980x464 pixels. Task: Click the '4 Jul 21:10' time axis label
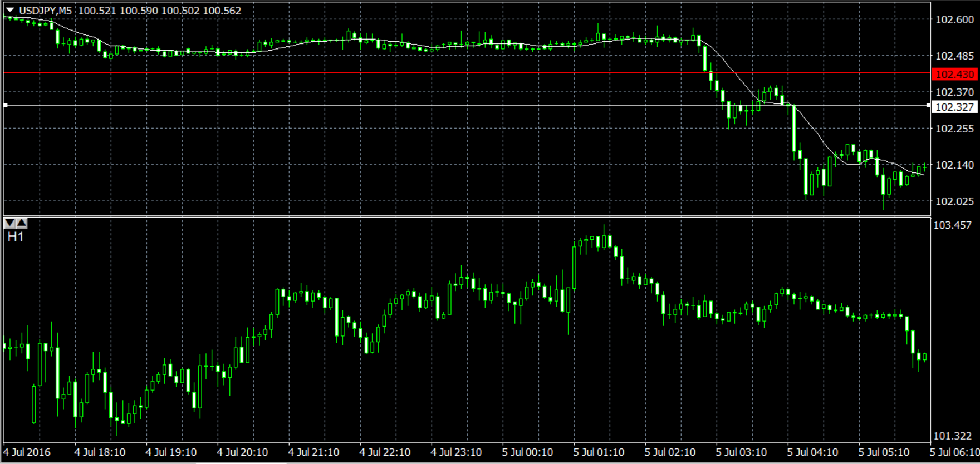(313, 452)
